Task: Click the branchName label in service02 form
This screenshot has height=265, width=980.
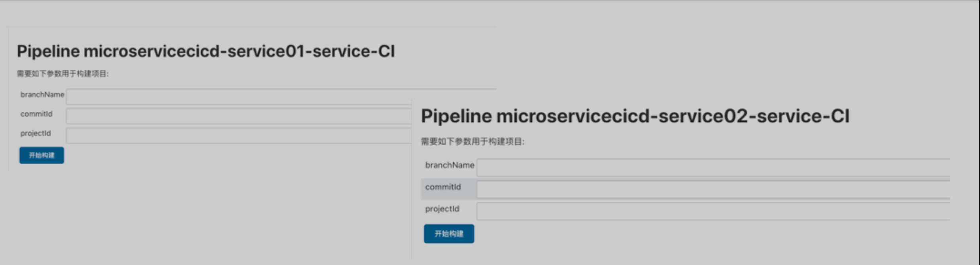Action: tap(450, 165)
